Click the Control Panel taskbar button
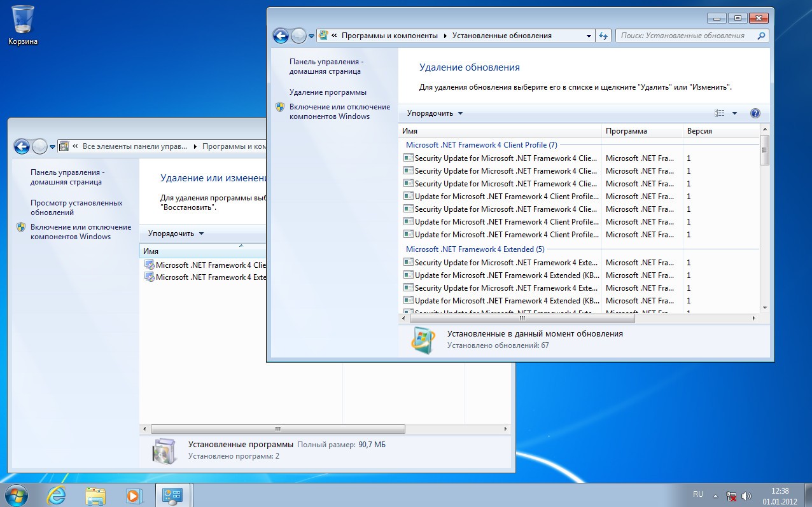This screenshot has width=812, height=507. click(x=173, y=496)
